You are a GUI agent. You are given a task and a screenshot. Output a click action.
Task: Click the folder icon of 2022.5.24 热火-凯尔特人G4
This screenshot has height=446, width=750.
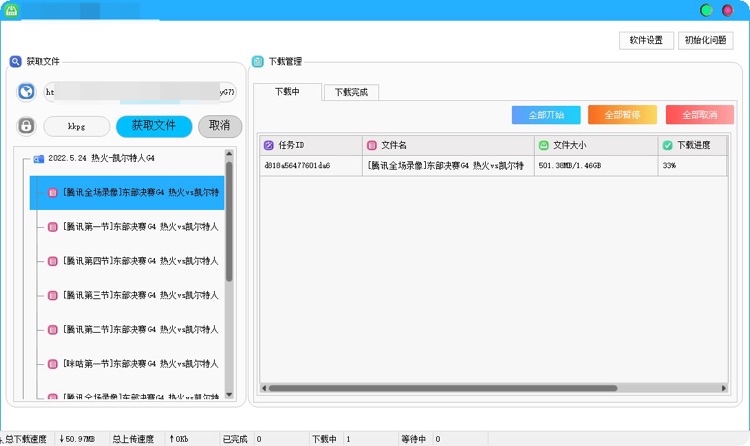coord(39,158)
